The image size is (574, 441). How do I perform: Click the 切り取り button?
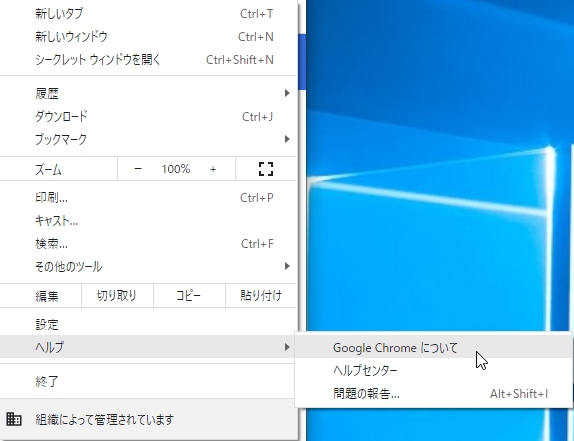(117, 295)
